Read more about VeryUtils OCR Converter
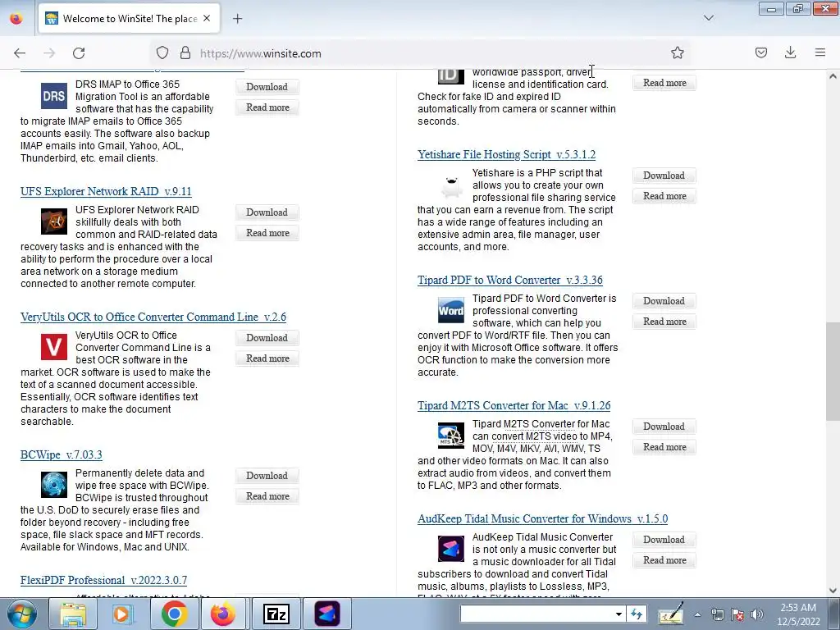 pyautogui.click(x=267, y=358)
